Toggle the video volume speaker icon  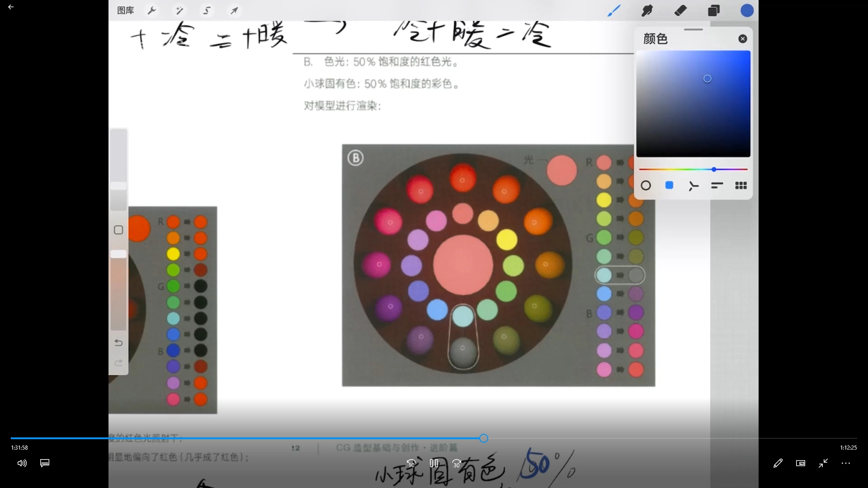pos(22,463)
